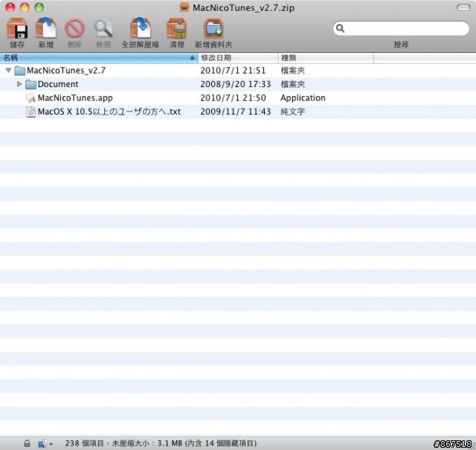476x450 pixels.
Task: Click the Application kind cell
Action: (x=303, y=97)
